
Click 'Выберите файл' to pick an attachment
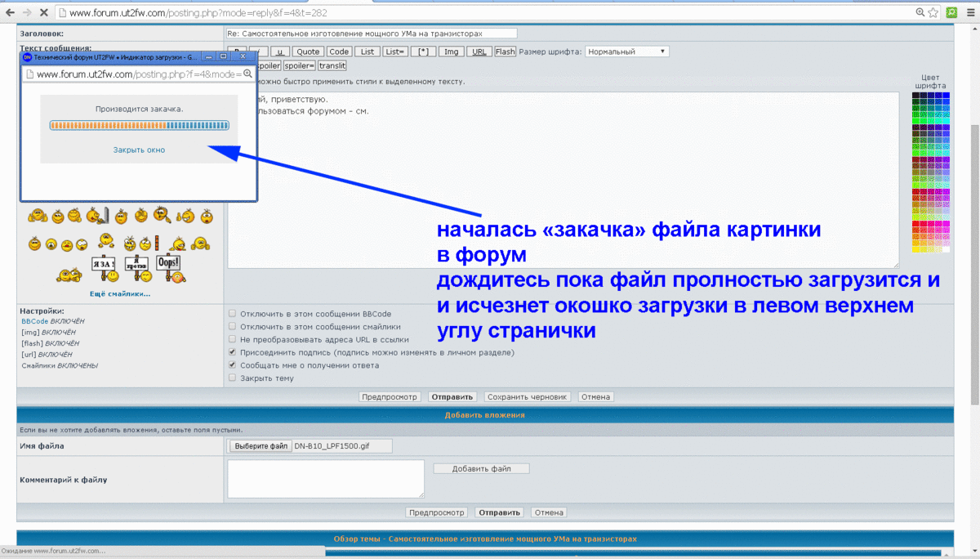tap(261, 446)
